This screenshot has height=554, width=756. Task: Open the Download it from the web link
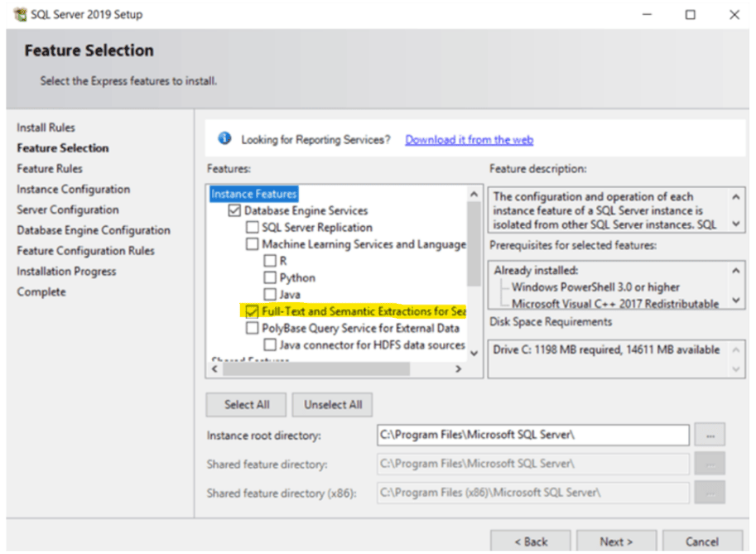pos(469,139)
